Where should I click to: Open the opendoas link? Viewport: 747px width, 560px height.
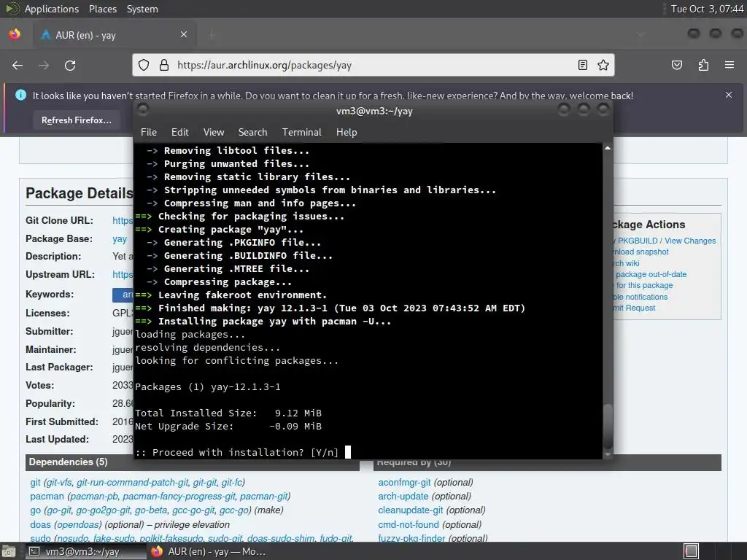[x=80, y=524]
